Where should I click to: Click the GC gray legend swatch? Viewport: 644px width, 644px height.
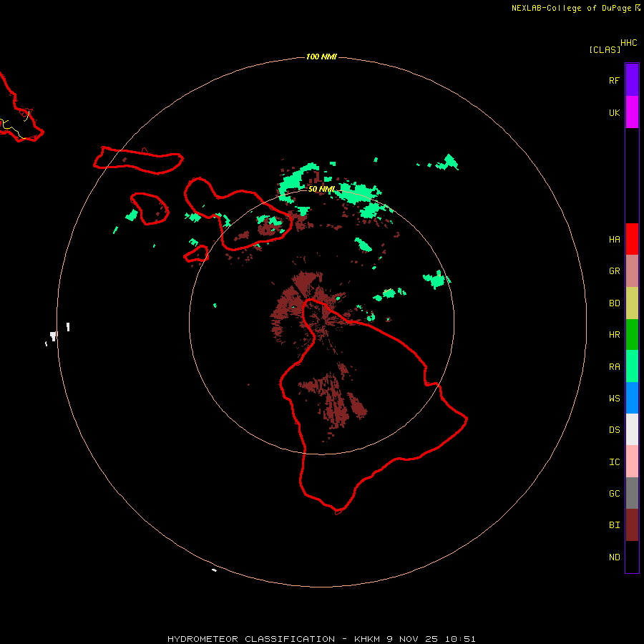point(632,493)
